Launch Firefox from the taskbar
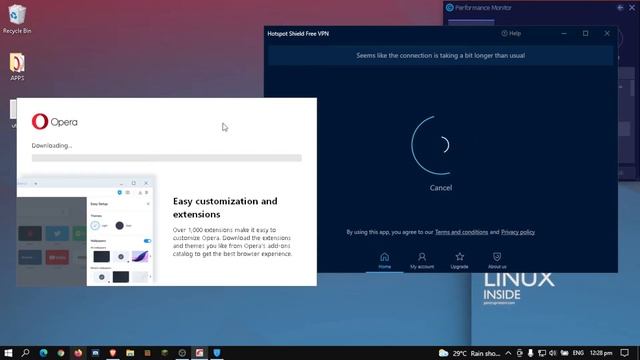 (78, 353)
